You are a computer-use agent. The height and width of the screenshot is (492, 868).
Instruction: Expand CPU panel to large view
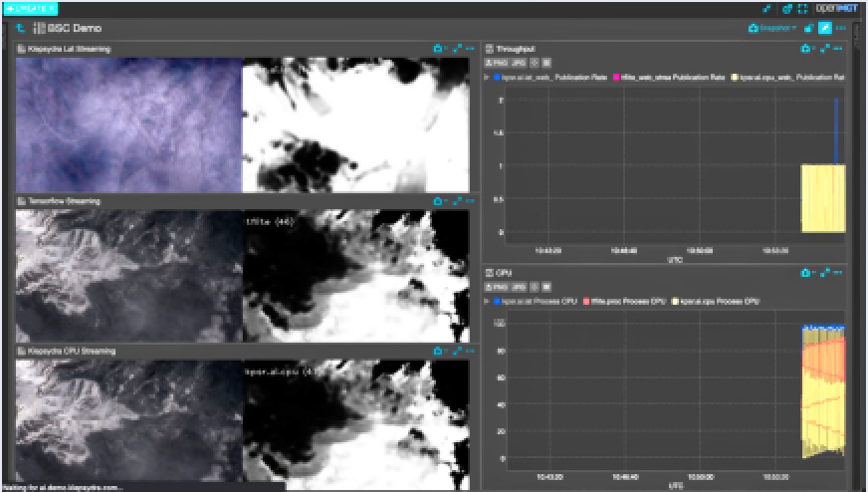pyautogui.click(x=825, y=273)
